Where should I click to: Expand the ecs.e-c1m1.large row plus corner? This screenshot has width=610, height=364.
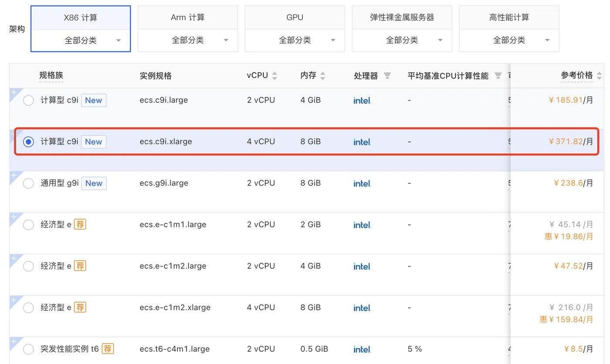point(14,217)
